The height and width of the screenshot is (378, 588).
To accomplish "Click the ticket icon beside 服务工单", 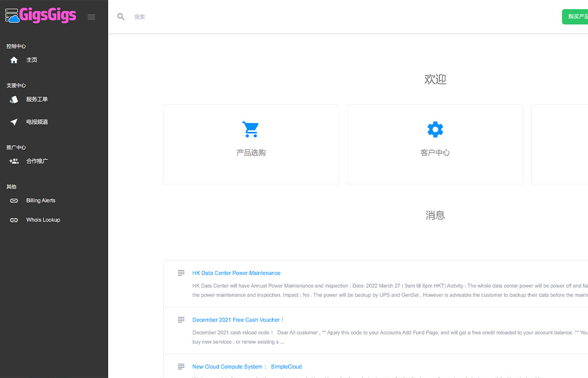I will (14, 99).
